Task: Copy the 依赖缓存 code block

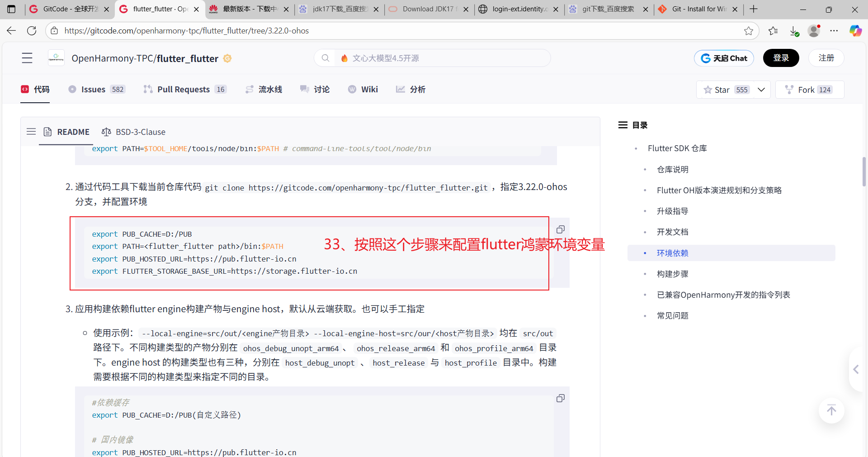Action: (x=561, y=398)
